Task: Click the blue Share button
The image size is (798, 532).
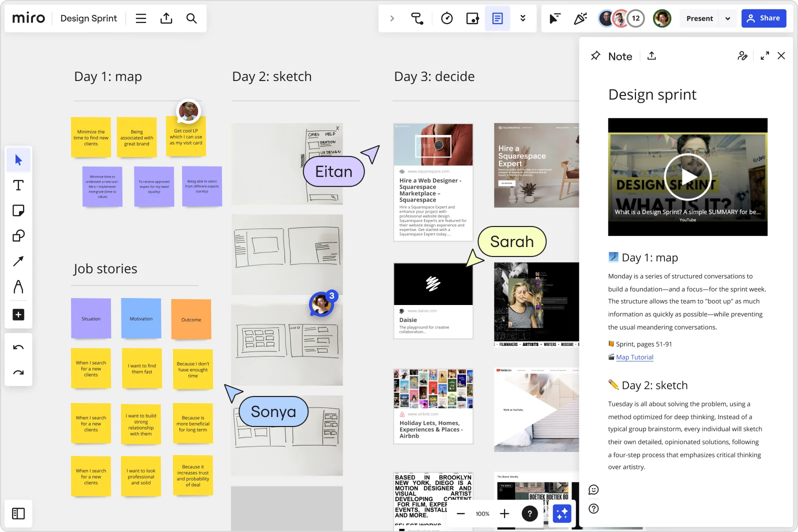Action: point(763,18)
